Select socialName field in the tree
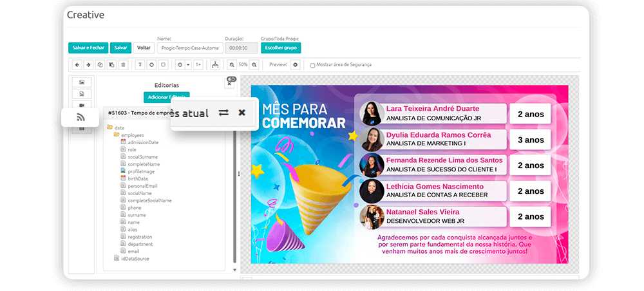 140,193
